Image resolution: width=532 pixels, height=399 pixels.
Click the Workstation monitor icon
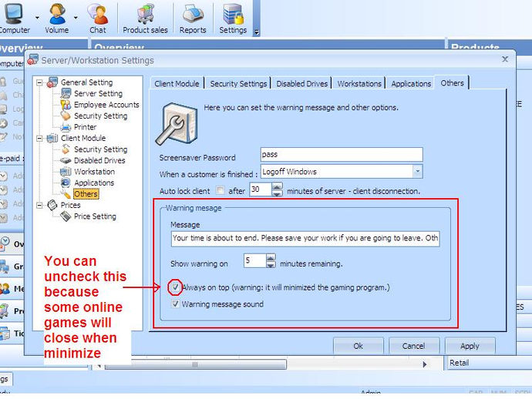[66, 172]
